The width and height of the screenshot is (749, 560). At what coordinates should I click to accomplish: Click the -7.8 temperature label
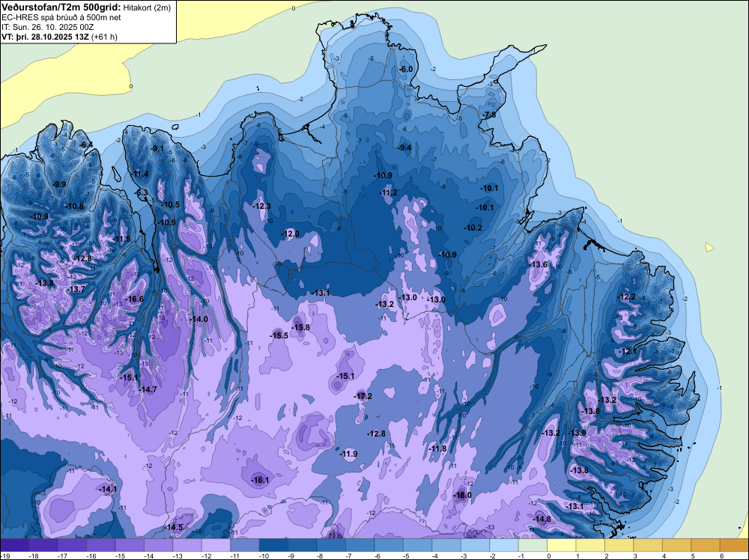pyautogui.click(x=490, y=115)
